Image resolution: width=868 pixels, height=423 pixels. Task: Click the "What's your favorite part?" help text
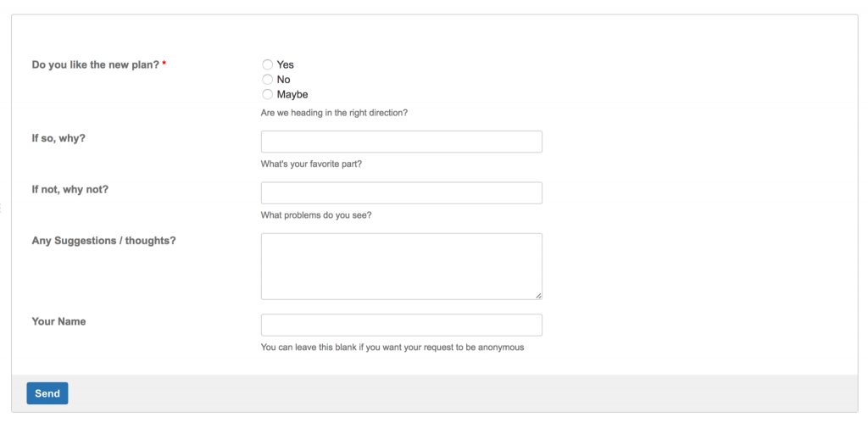pyautogui.click(x=311, y=164)
